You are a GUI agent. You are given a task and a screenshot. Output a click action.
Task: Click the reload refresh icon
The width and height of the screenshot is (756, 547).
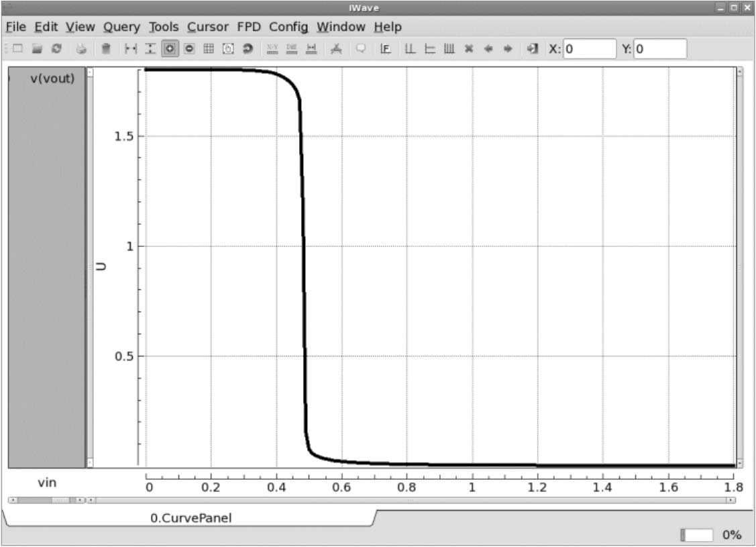pos(57,49)
